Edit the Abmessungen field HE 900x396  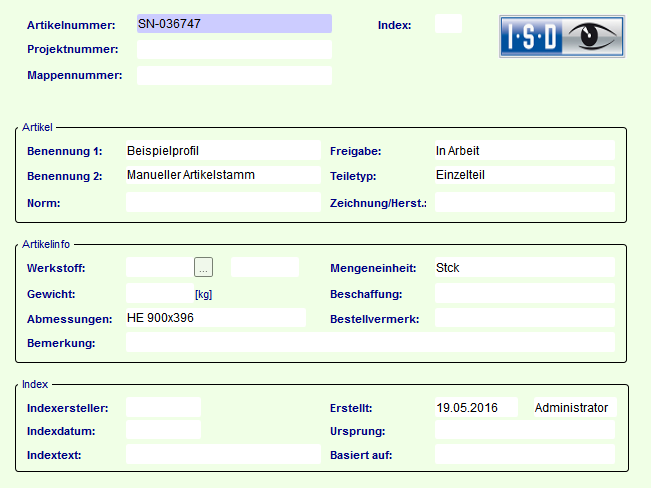pyautogui.click(x=215, y=318)
